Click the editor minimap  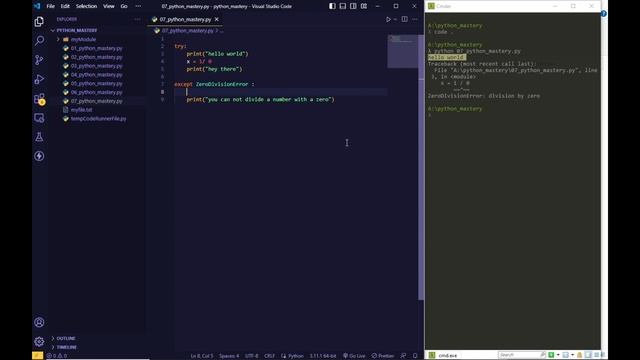tap(402, 51)
